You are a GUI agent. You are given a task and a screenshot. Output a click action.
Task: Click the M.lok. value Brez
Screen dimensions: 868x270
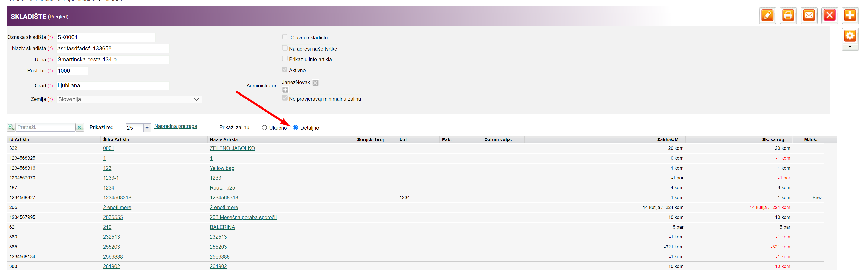817,198
